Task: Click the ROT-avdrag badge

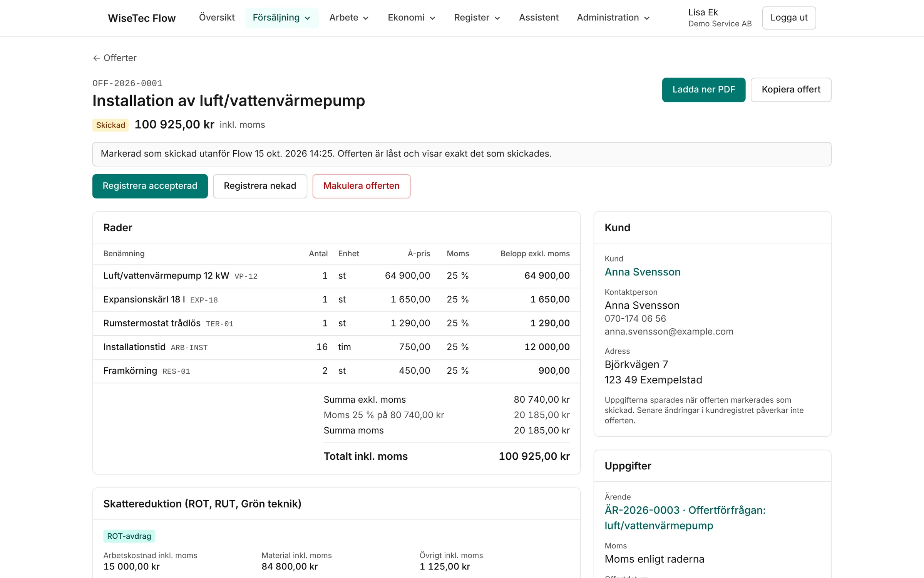Action: tap(129, 536)
